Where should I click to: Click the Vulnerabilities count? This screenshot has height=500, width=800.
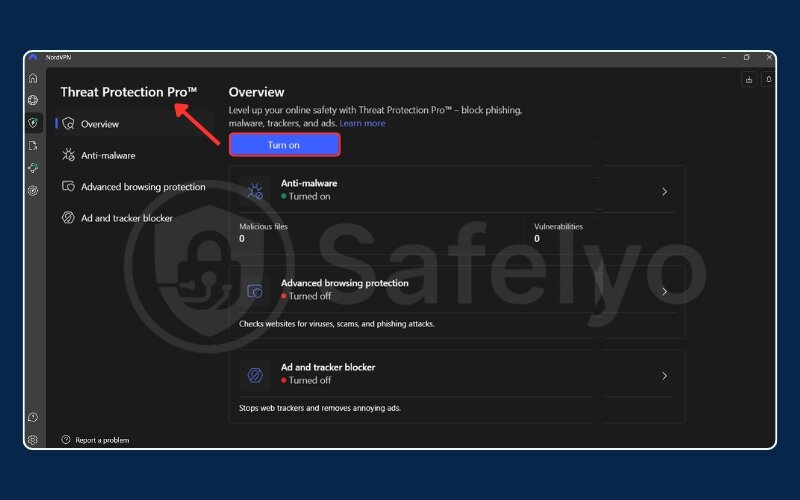[537, 239]
